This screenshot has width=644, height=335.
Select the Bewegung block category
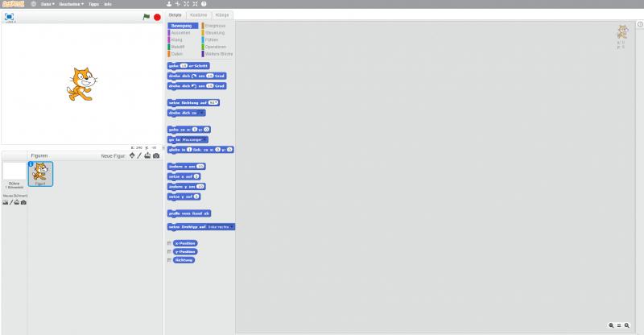tap(183, 26)
